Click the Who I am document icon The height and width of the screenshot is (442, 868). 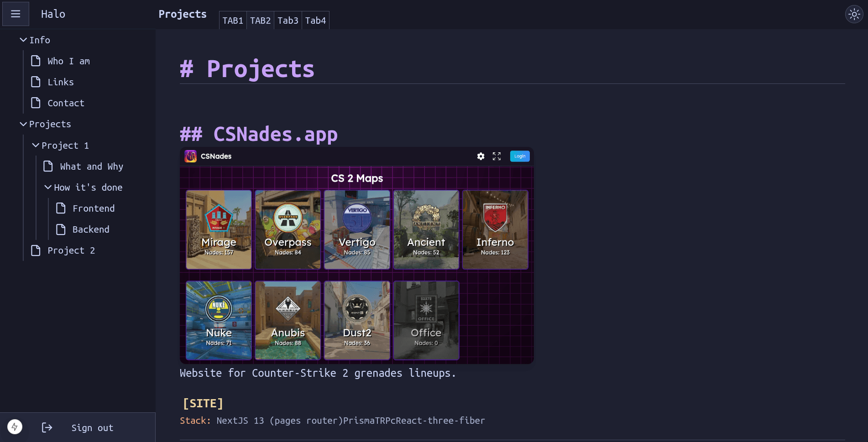click(x=36, y=61)
